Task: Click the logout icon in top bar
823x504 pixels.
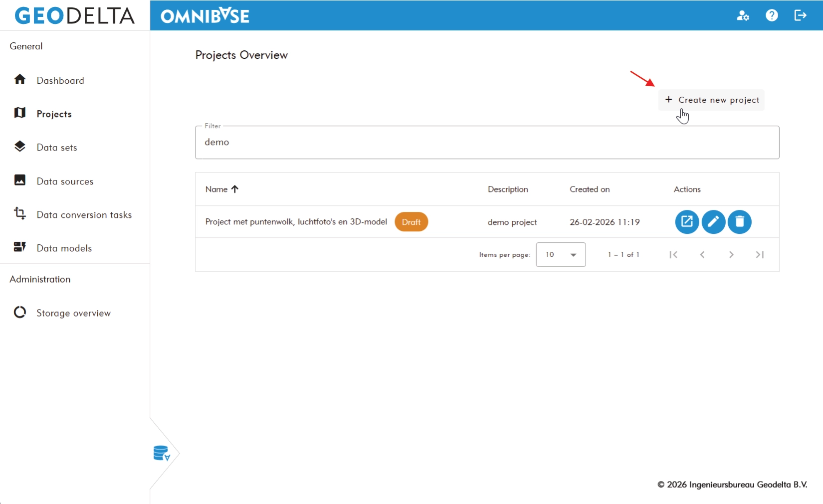Action: click(800, 15)
